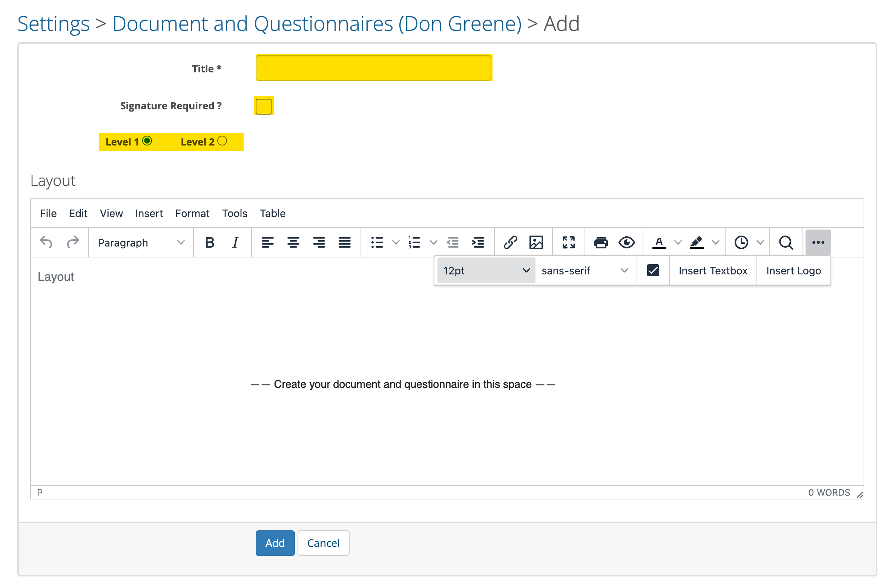Open the Format menu
Screen dimensions: 890x588
coord(192,213)
